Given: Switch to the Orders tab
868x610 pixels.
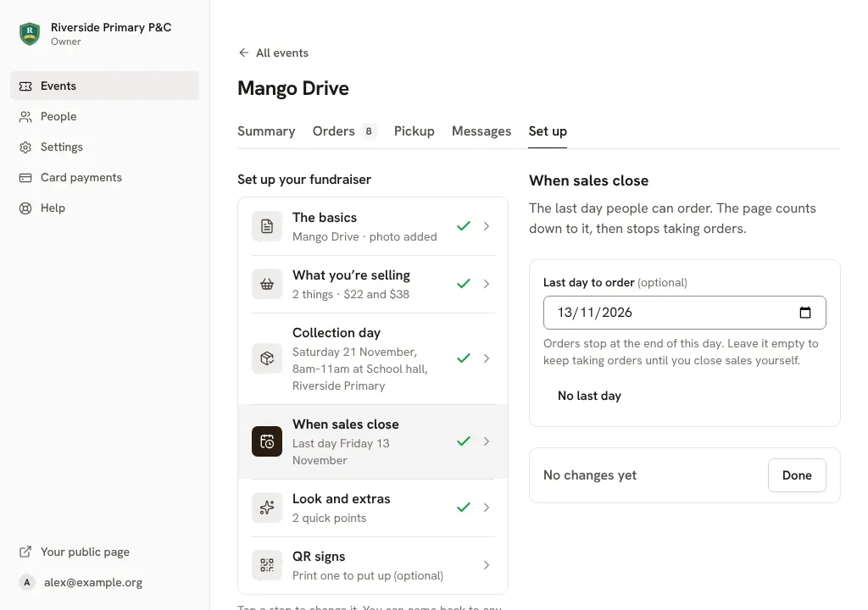Looking at the screenshot, I should 344,131.
